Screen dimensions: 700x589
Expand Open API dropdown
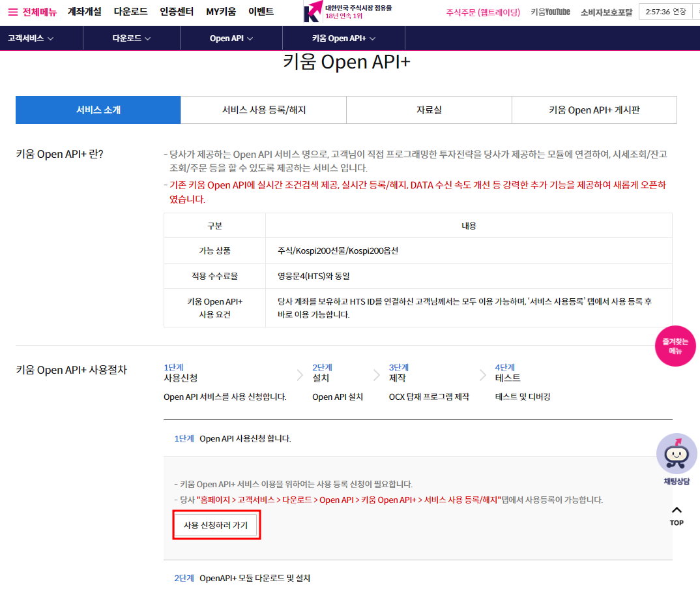231,38
